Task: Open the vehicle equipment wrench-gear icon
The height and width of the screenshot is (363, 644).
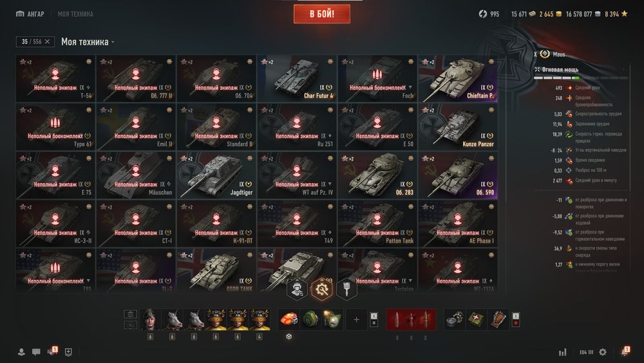Action: click(321, 289)
